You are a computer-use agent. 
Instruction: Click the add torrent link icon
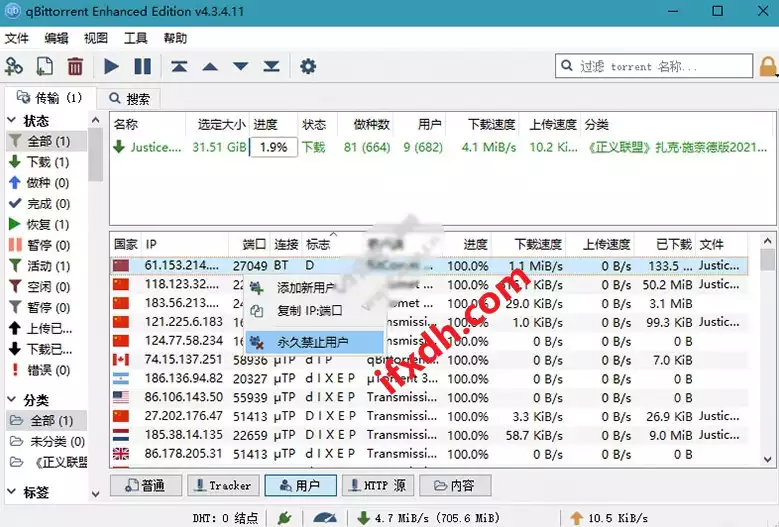[x=14, y=66]
